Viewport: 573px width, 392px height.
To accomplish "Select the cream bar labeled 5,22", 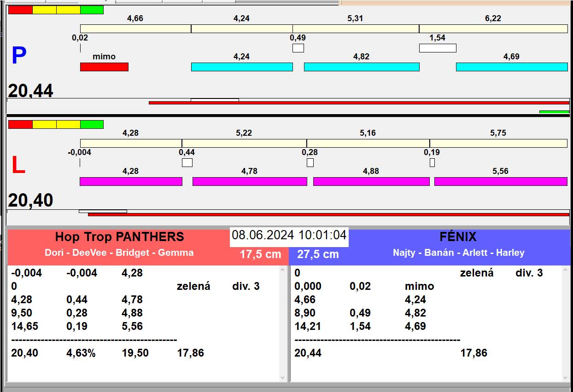I will 244,144.
